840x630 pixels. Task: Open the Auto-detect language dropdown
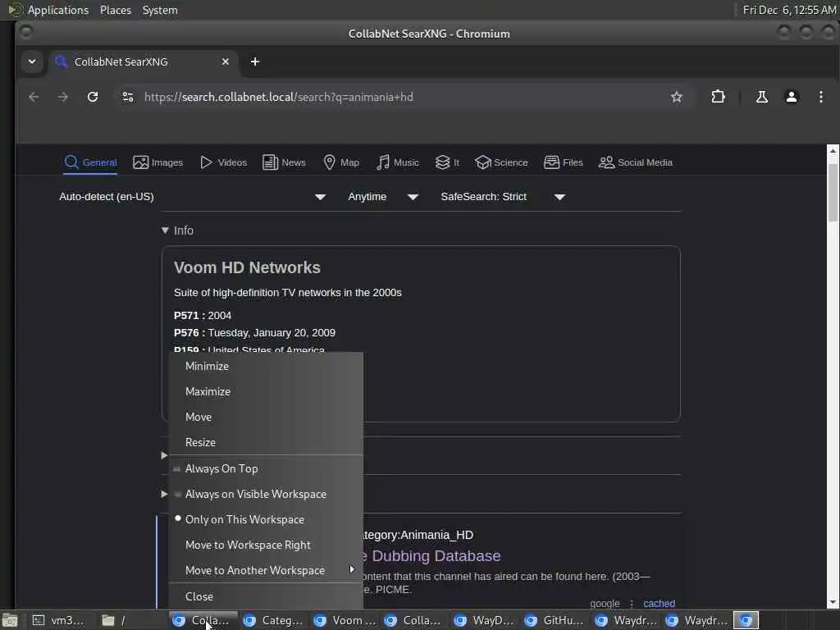(192, 197)
